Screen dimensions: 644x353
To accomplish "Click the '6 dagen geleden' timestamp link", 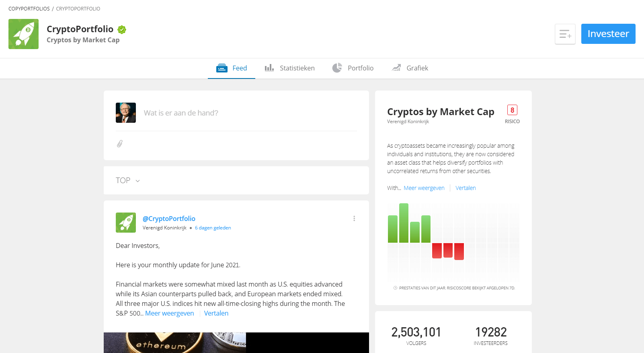I will [213, 228].
